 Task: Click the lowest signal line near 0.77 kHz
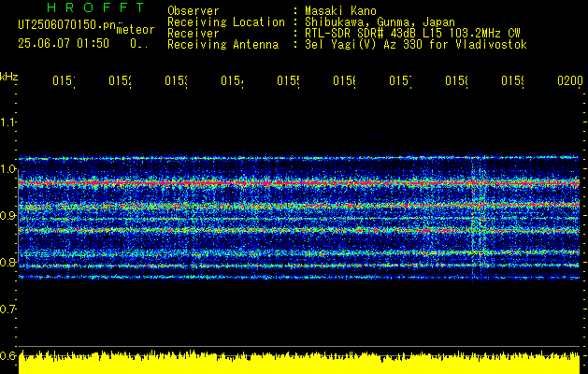tap(299, 277)
